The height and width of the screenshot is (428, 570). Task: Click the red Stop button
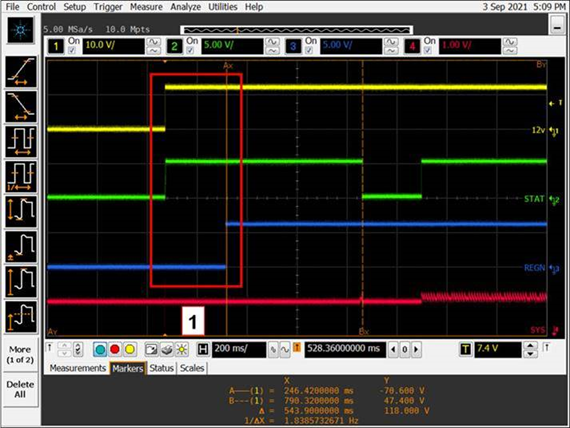pyautogui.click(x=115, y=349)
